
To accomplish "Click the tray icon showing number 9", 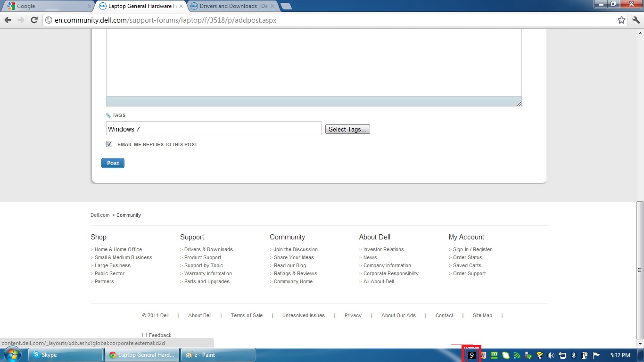I will (x=471, y=355).
